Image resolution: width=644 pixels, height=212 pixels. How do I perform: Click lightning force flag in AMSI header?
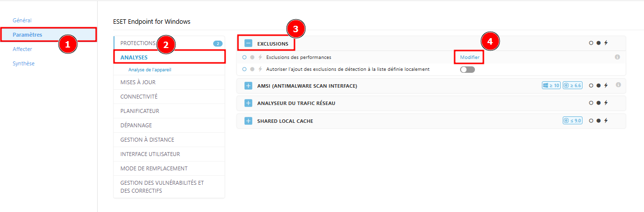pyautogui.click(x=606, y=85)
